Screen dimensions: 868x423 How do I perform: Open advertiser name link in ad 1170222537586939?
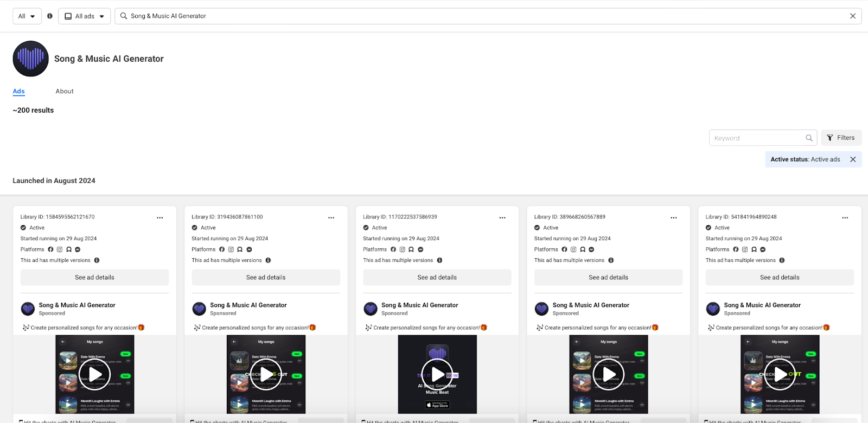pos(420,305)
